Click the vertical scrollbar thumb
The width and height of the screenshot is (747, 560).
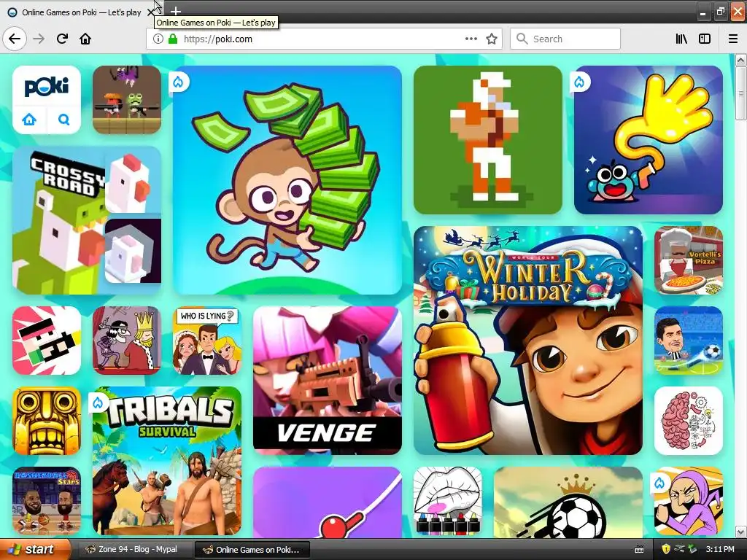(741, 93)
